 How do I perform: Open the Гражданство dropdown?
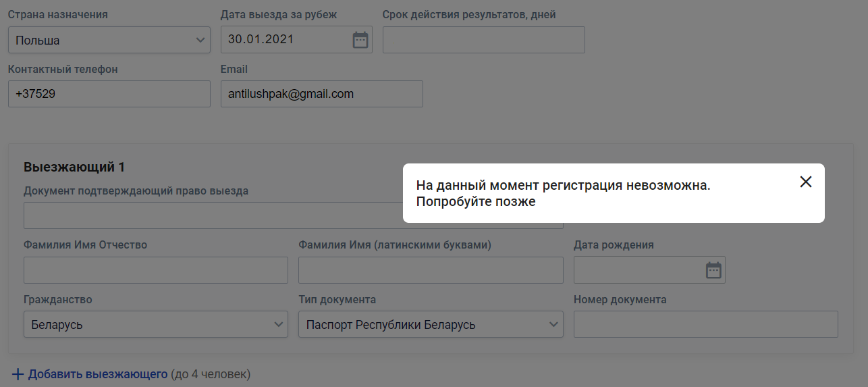coord(155,325)
